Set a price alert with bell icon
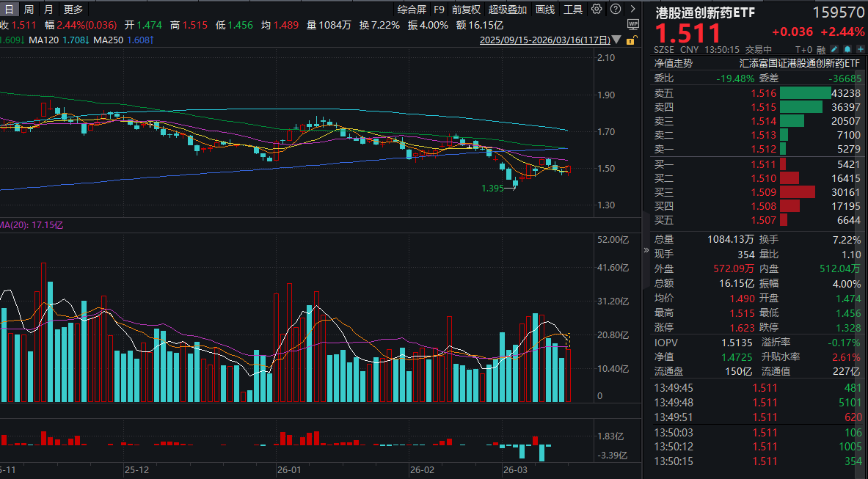The width and height of the screenshot is (868, 479). (x=846, y=50)
